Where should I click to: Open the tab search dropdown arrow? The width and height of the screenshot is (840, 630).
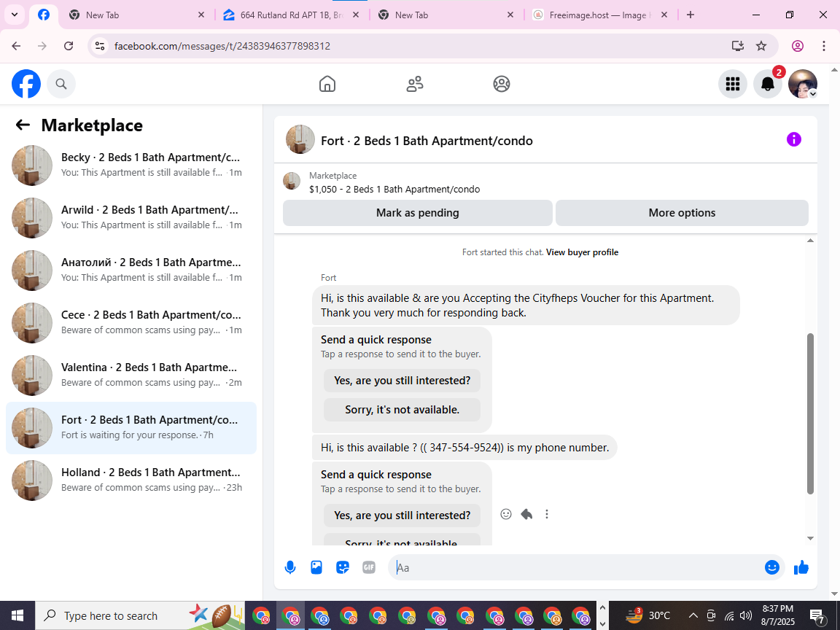pos(15,15)
